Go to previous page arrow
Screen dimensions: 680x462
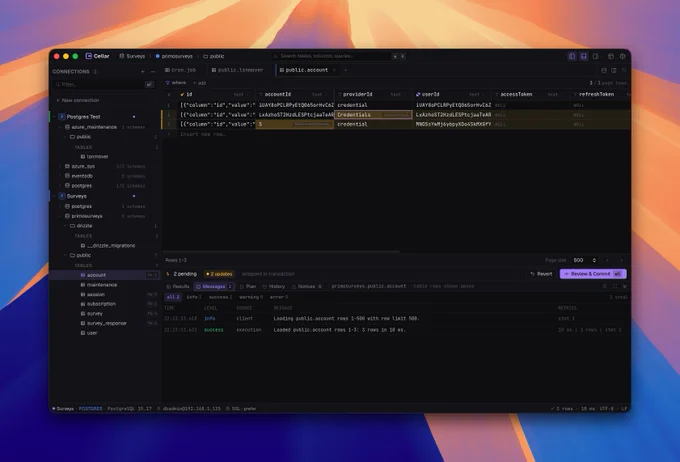click(607, 260)
